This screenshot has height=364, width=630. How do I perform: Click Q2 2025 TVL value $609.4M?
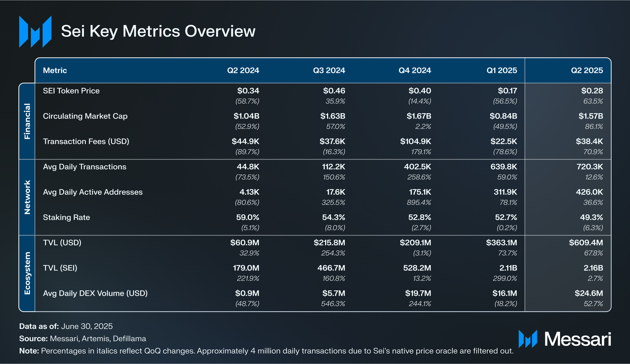point(586,243)
